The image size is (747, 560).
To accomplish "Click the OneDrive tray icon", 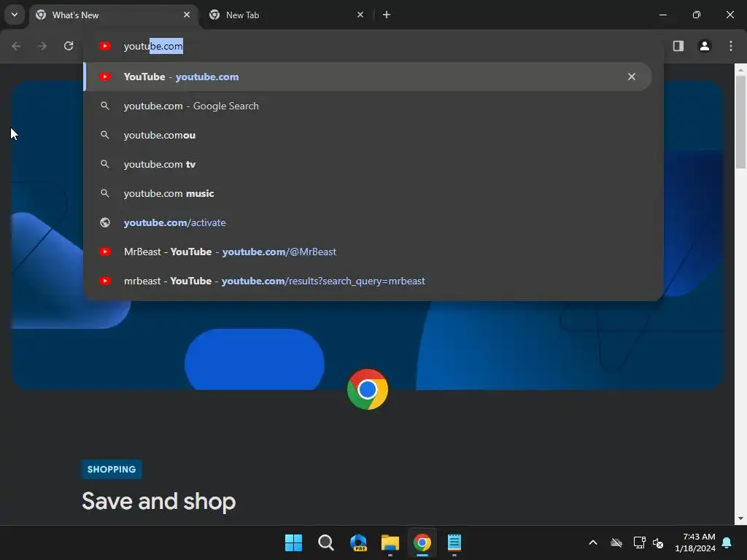I will pyautogui.click(x=616, y=542).
